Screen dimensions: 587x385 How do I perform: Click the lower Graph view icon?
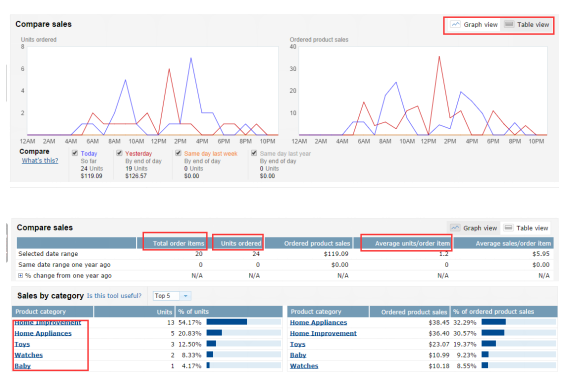[x=455, y=228]
